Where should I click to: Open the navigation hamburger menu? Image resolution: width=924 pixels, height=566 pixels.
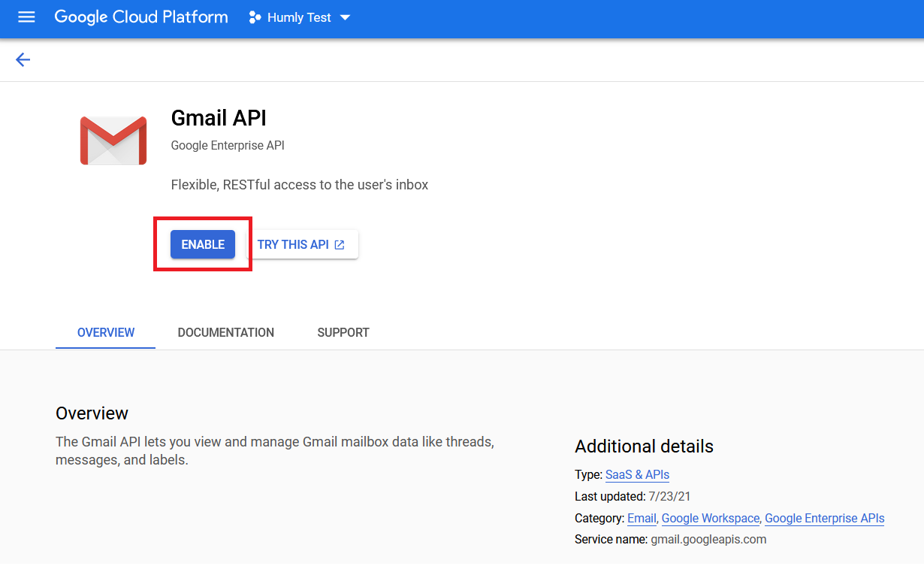[26, 17]
